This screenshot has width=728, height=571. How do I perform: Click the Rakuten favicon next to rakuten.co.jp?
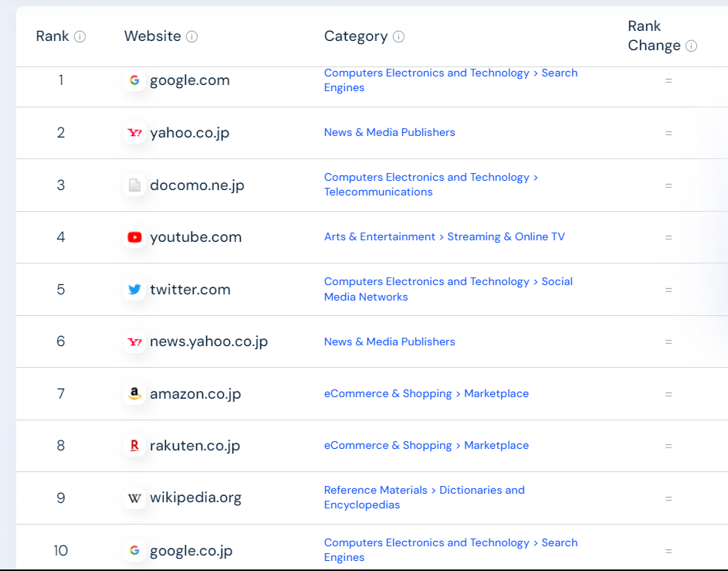pyautogui.click(x=134, y=446)
